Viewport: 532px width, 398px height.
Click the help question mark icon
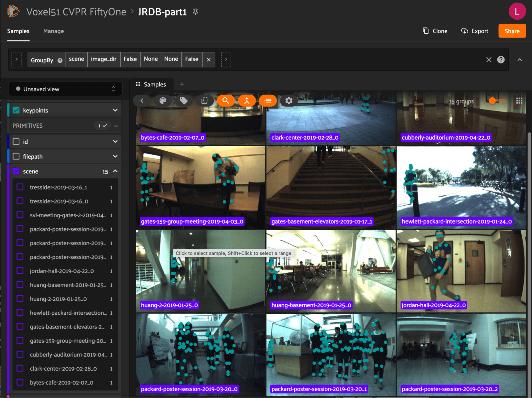click(501, 60)
